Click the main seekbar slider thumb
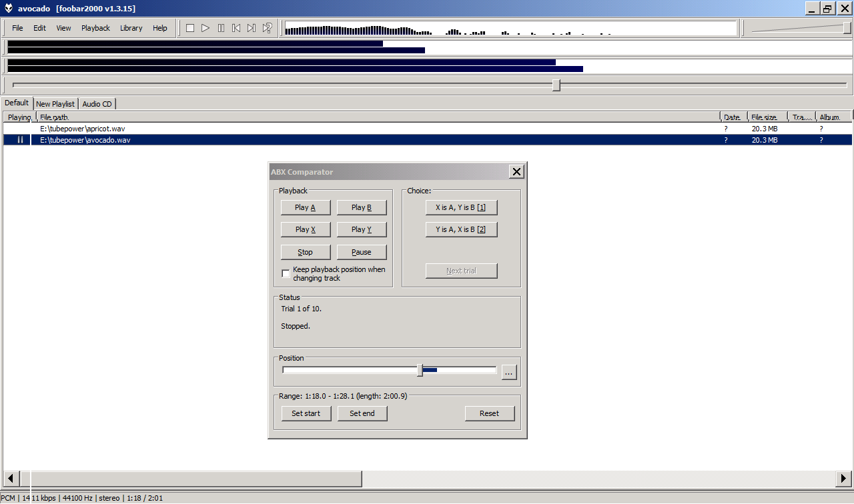 pyautogui.click(x=556, y=85)
